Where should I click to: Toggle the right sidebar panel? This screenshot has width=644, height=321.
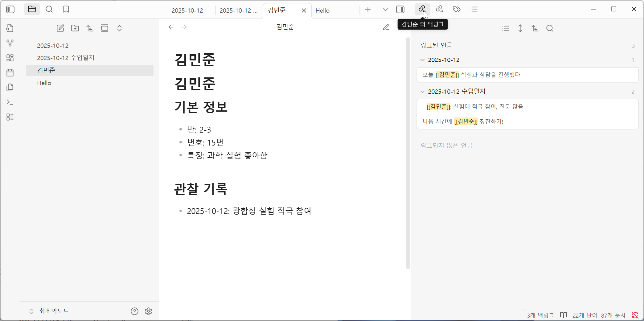coord(400,10)
